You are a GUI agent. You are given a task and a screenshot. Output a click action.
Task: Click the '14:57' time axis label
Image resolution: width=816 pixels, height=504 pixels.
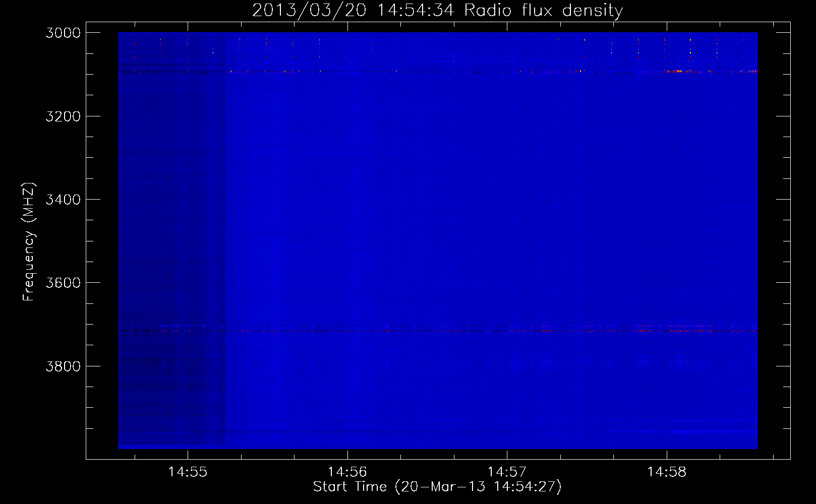pos(507,472)
